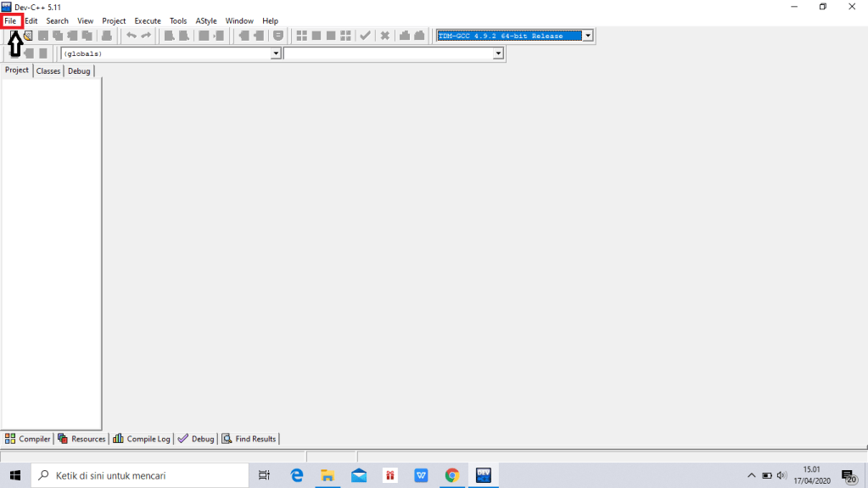Viewport: 868px width, 488px height.
Task: Open Google Chrome from the taskbar
Action: point(451,475)
